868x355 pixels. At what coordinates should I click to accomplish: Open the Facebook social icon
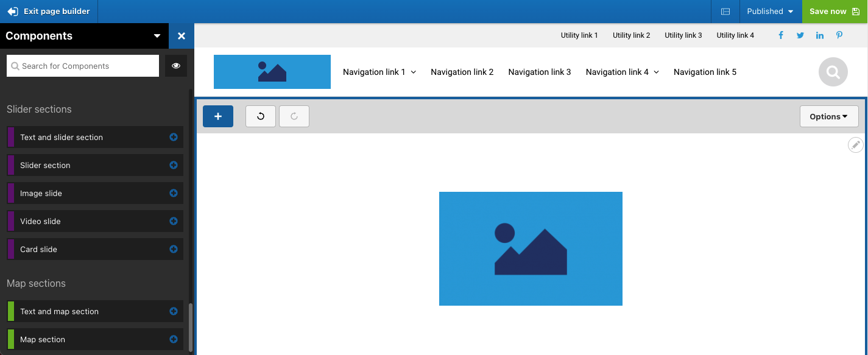[781, 35]
